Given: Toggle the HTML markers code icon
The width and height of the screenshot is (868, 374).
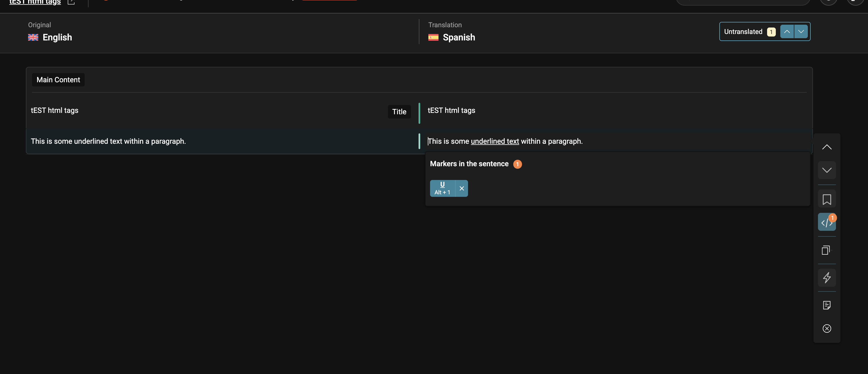Looking at the screenshot, I should tap(827, 222).
